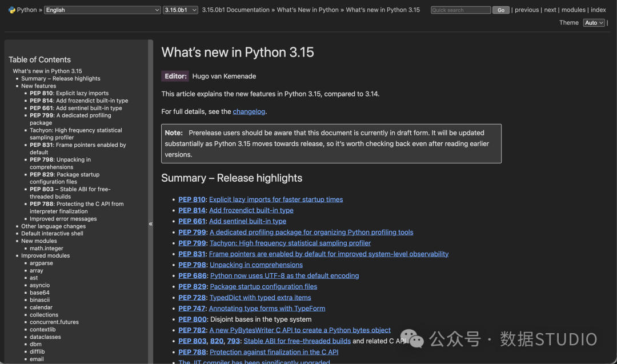The height and width of the screenshot is (364, 617).
Task: Select New features in Table of Contents
Action: click(39, 86)
